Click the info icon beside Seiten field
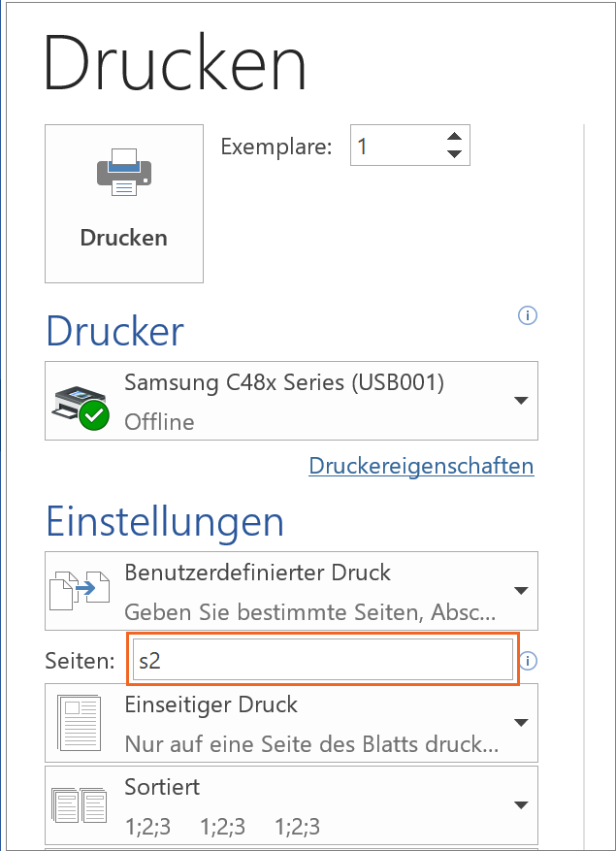 528,662
